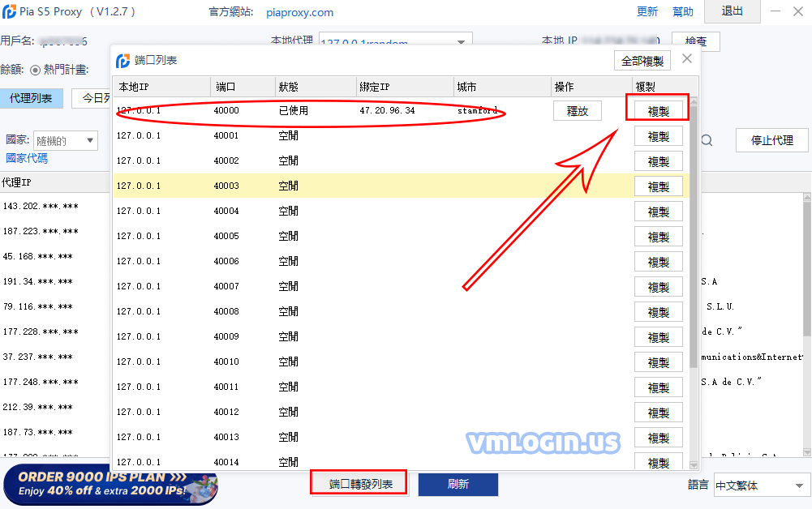Open the 幫助 link

682,12
